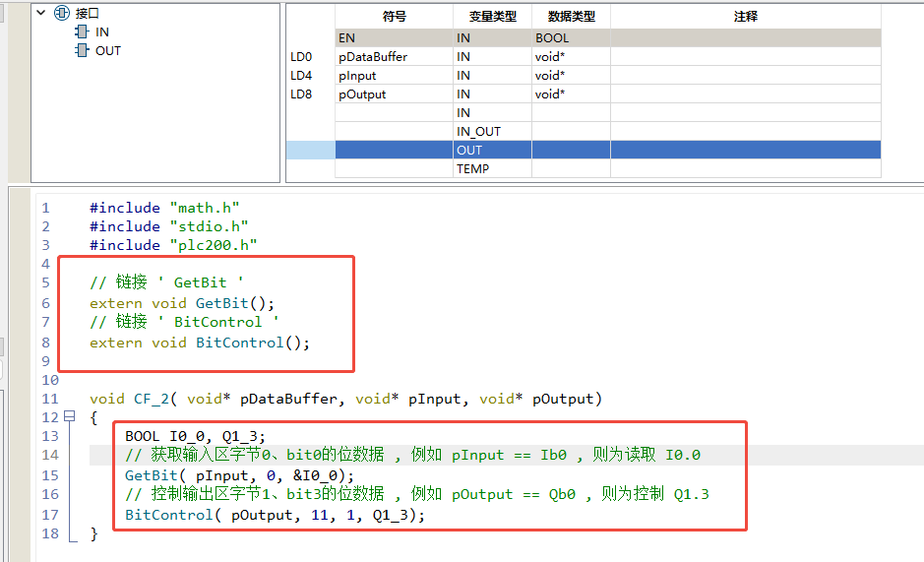The width and height of the screenshot is (924, 562).
Task: Click the #include "math.h" line
Action: pos(164,209)
